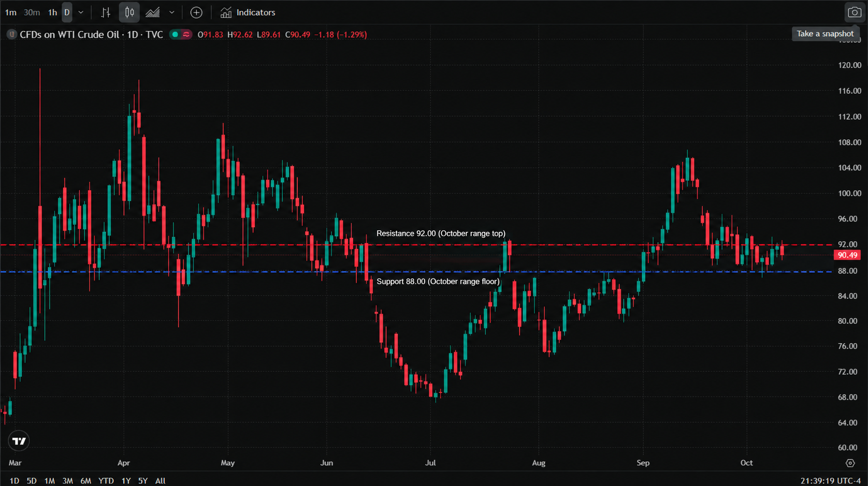
Task: Click the compare or add symbol plus icon
Action: pos(196,12)
